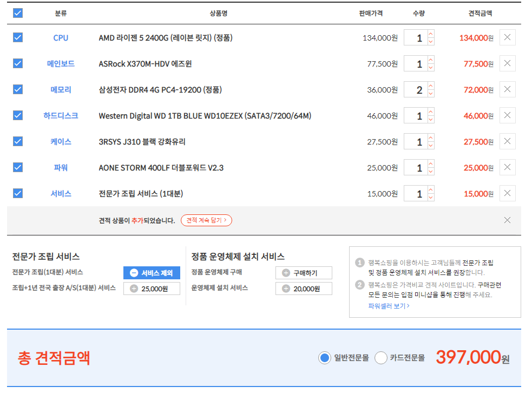Click the 메모리 quantity field showing 2
The width and height of the screenshot is (532, 393).
(x=416, y=90)
